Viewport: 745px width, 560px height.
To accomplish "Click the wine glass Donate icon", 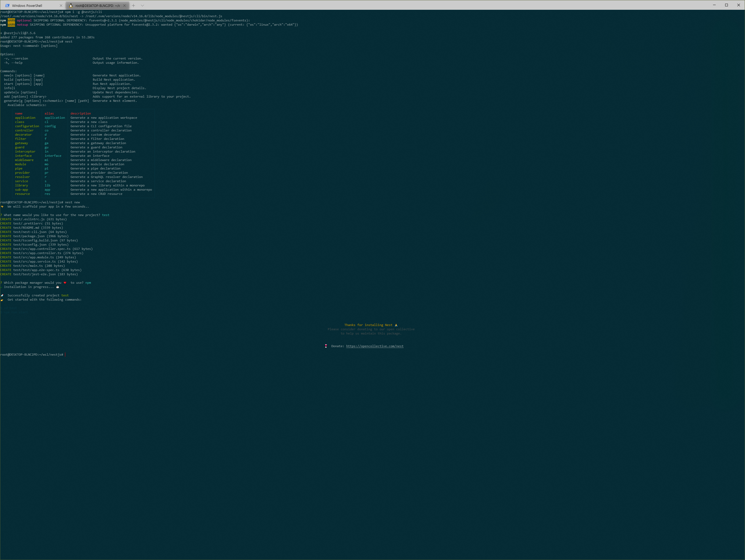I will (x=326, y=346).
